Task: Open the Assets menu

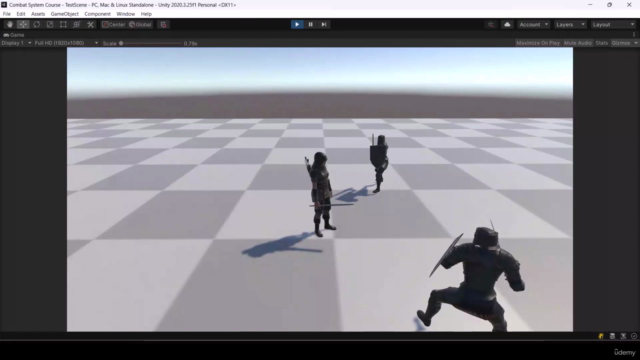Action: tap(38, 14)
